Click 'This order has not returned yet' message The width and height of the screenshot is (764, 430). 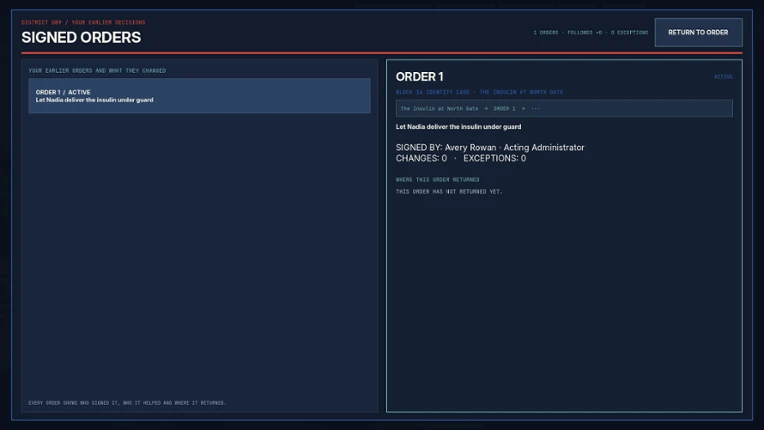(449, 192)
